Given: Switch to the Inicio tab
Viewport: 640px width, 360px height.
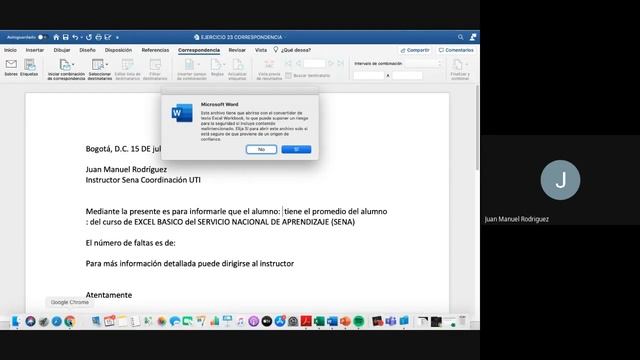Looking at the screenshot, I should [10, 50].
